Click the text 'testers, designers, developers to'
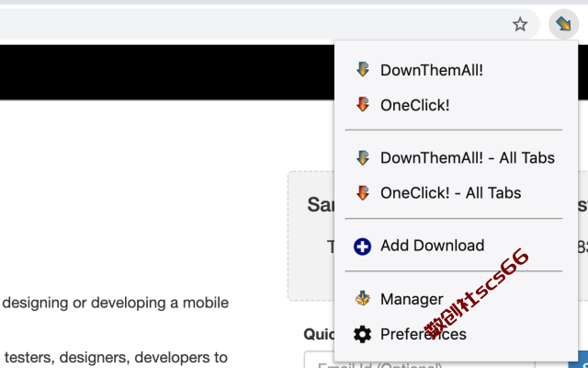The width and height of the screenshot is (588, 368). pyautogui.click(x=116, y=357)
